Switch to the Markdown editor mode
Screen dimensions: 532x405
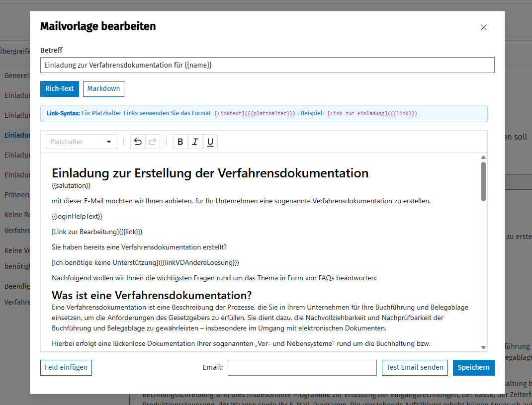(x=103, y=89)
